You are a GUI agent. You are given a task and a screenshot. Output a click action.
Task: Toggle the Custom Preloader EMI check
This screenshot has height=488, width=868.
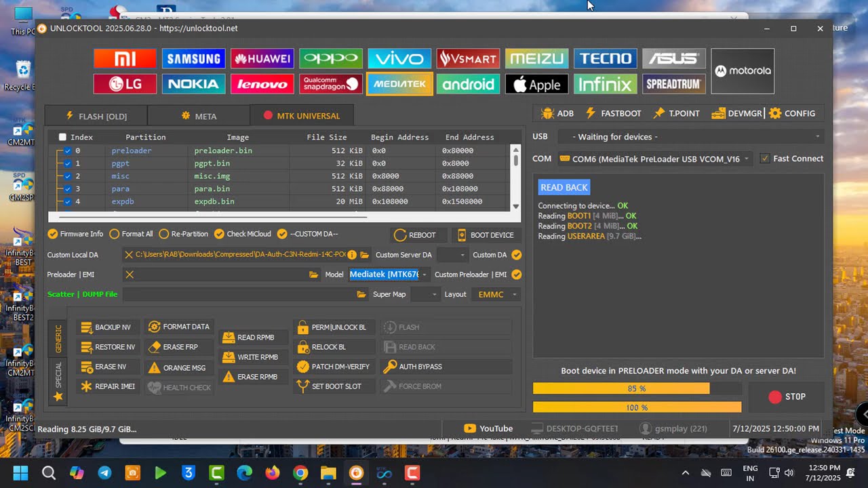517,274
